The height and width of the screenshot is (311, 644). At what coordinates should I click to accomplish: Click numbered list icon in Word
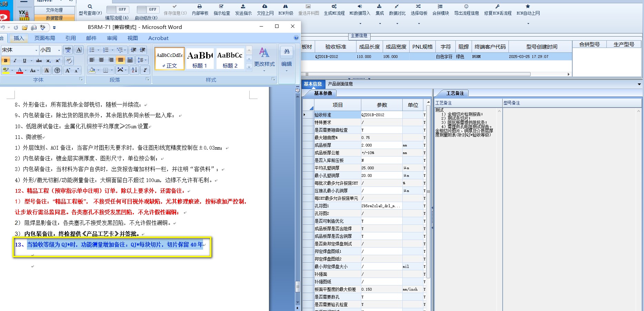coord(106,50)
